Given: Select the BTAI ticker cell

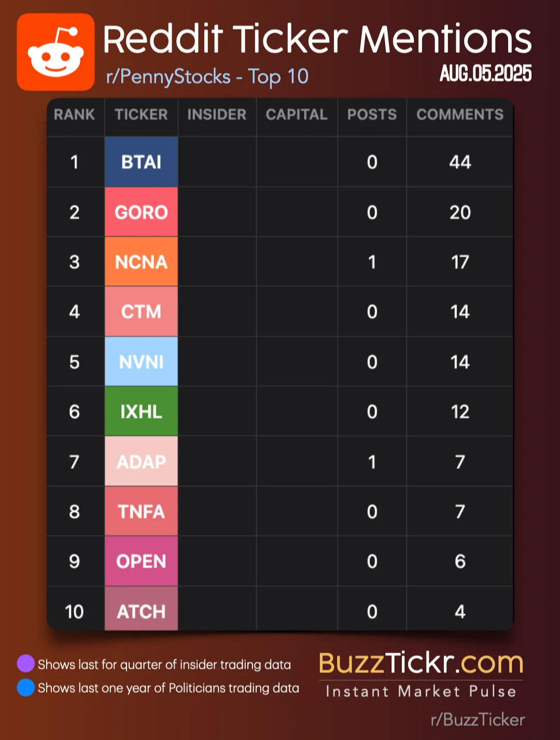Looking at the screenshot, I should [141, 162].
